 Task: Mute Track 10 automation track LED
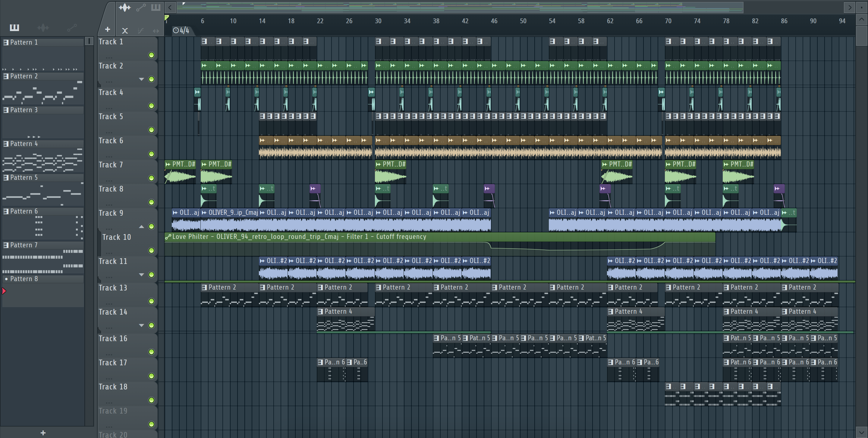[151, 251]
